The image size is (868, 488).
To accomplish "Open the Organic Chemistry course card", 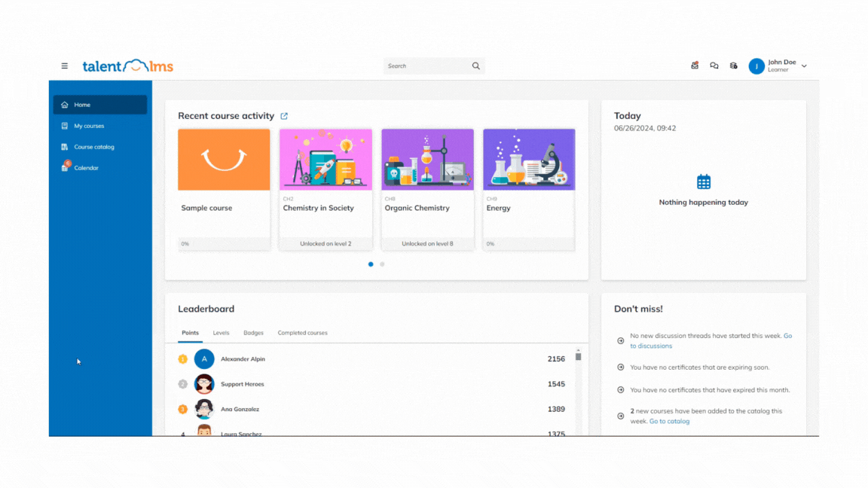I will coord(427,189).
